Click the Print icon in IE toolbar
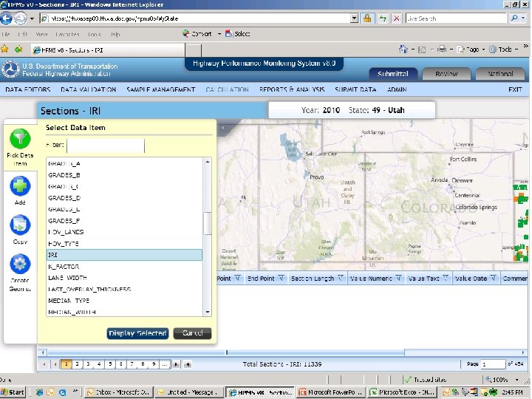 (442, 50)
